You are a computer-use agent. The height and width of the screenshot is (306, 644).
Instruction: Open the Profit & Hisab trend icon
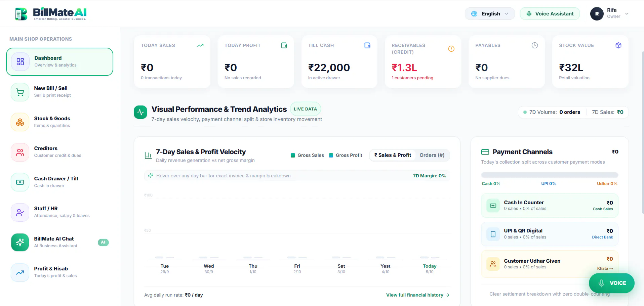click(x=20, y=272)
